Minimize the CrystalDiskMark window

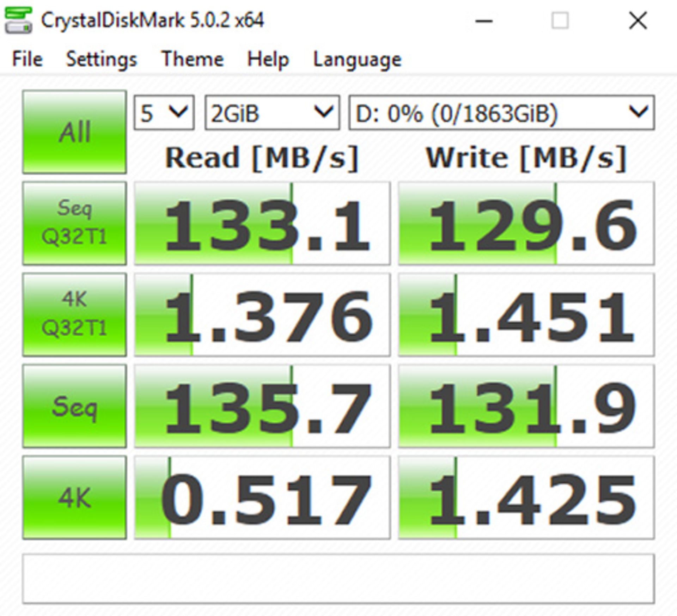point(484,21)
